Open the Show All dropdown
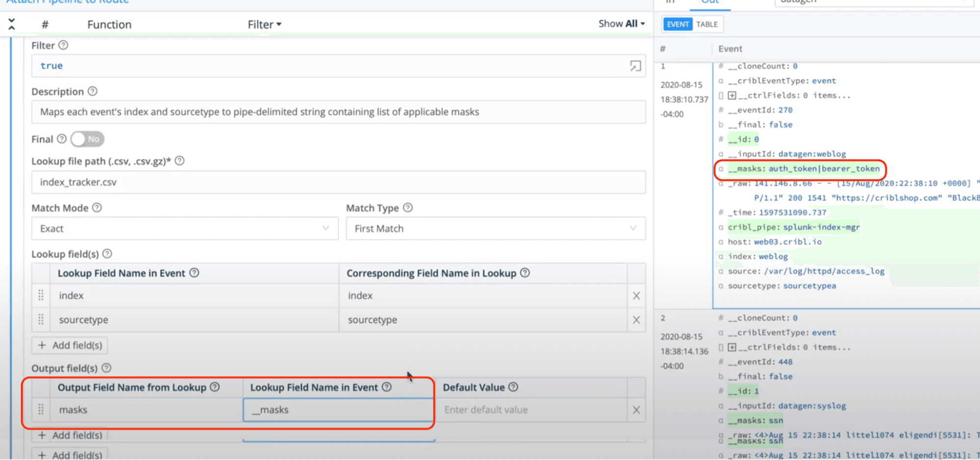The height and width of the screenshot is (460, 980). click(621, 24)
